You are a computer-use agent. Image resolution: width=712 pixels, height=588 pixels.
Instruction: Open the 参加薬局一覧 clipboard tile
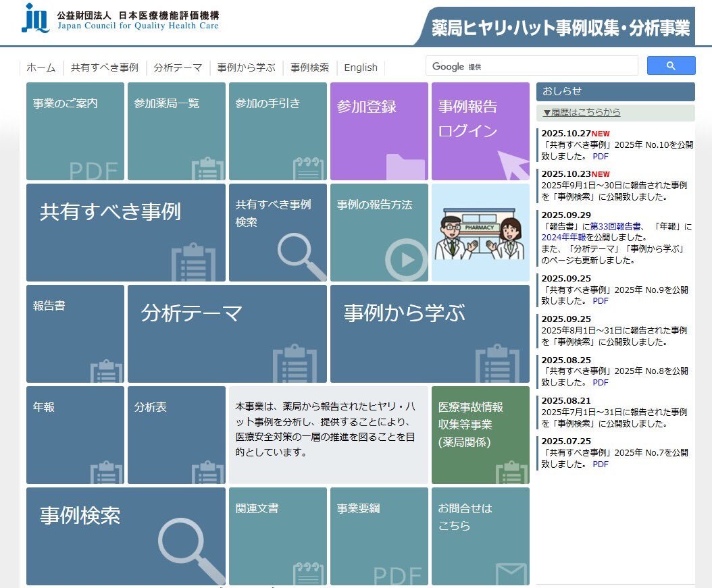click(176, 131)
